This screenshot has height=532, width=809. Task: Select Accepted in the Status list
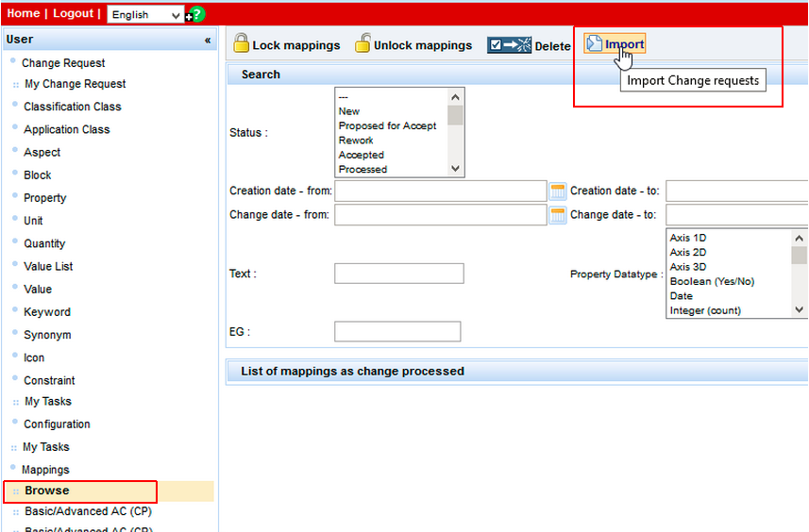click(362, 155)
